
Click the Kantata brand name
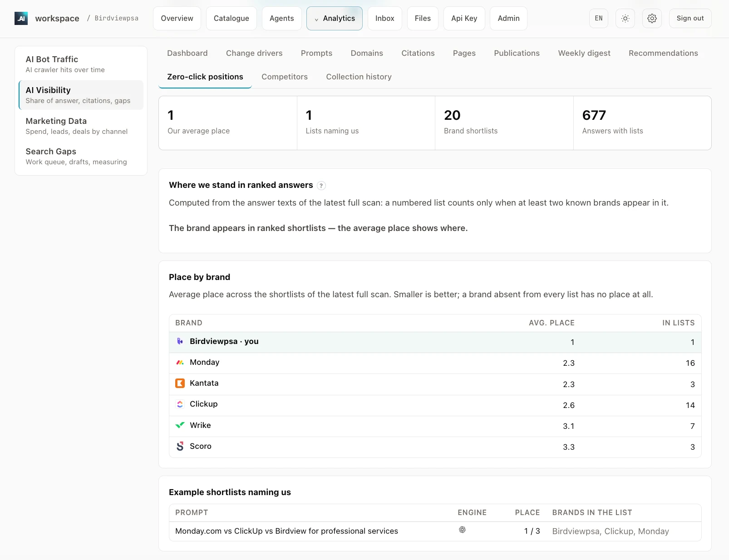(x=204, y=383)
